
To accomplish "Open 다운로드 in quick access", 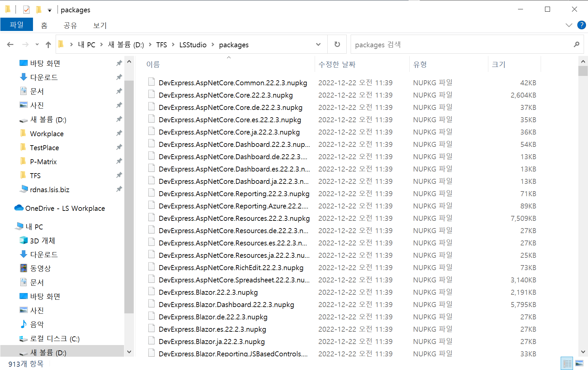I will tap(44, 77).
